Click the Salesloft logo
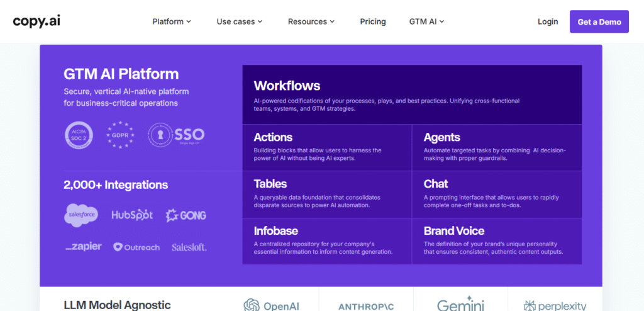This screenshot has height=311, width=644. tap(189, 247)
